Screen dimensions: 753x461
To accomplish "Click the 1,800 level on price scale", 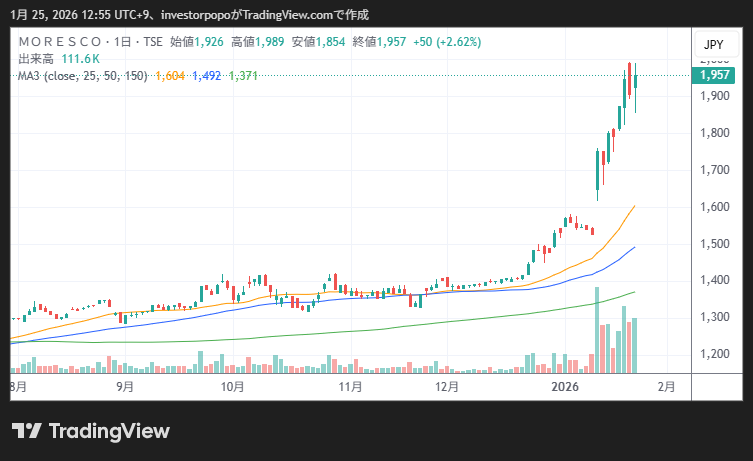I will (x=713, y=133).
